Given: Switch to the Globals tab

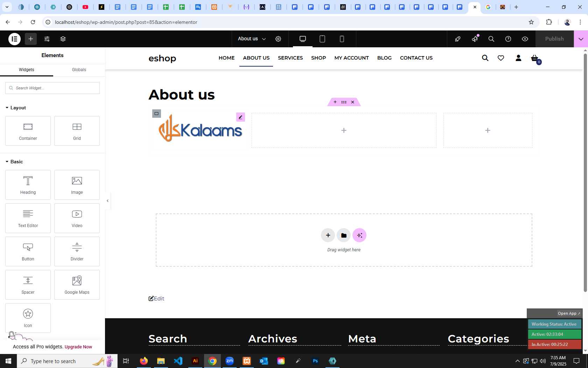Looking at the screenshot, I should (79, 70).
